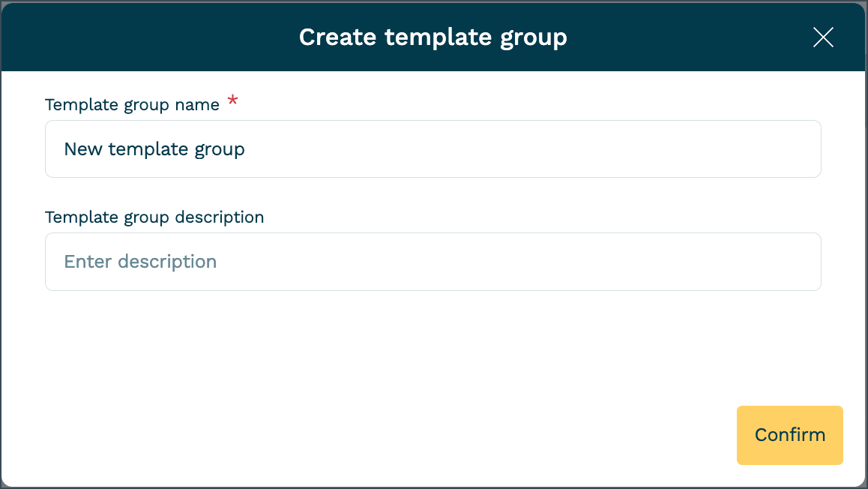The width and height of the screenshot is (868, 489).
Task: Click the 'Enter description' placeholder text
Action: tap(140, 261)
